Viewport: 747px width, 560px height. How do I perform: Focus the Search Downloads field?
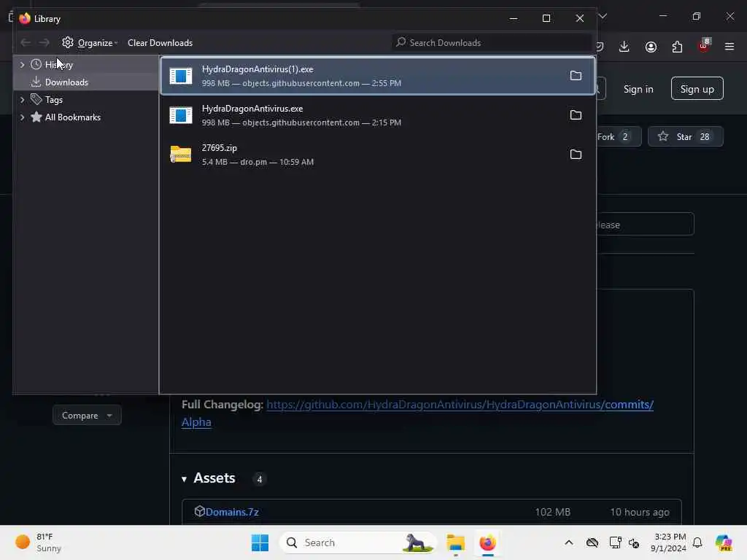(x=492, y=43)
